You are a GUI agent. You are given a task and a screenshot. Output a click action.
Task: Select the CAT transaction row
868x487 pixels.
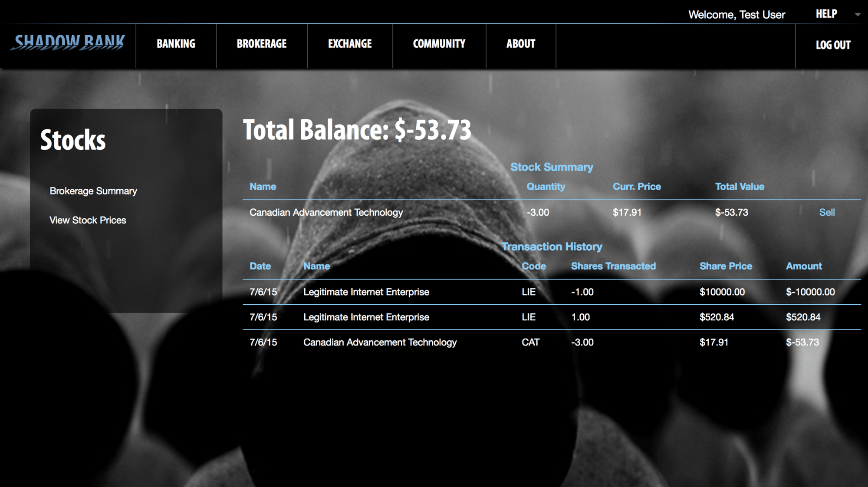tap(552, 342)
